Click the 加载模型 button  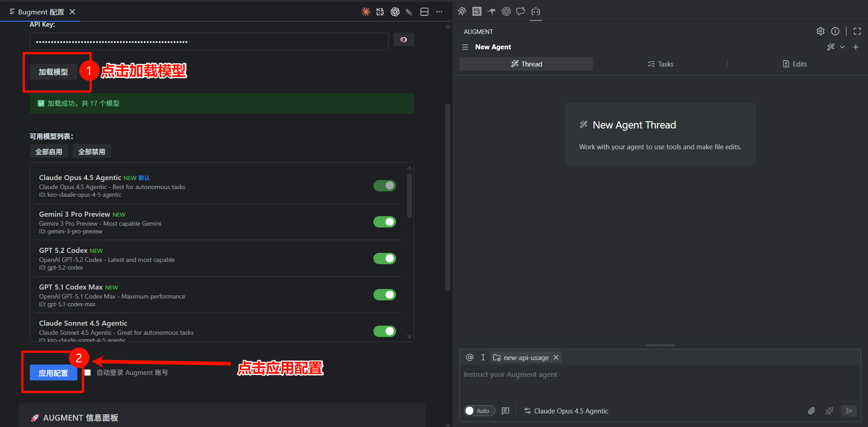pos(53,72)
